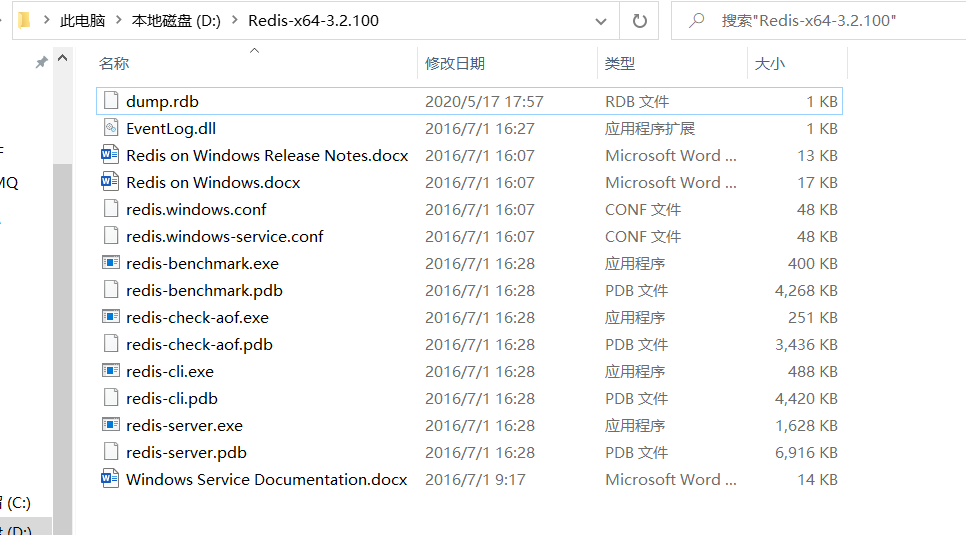966x535 pixels.
Task: Select Windows Service Documentation.docx file name
Action: [x=267, y=480]
